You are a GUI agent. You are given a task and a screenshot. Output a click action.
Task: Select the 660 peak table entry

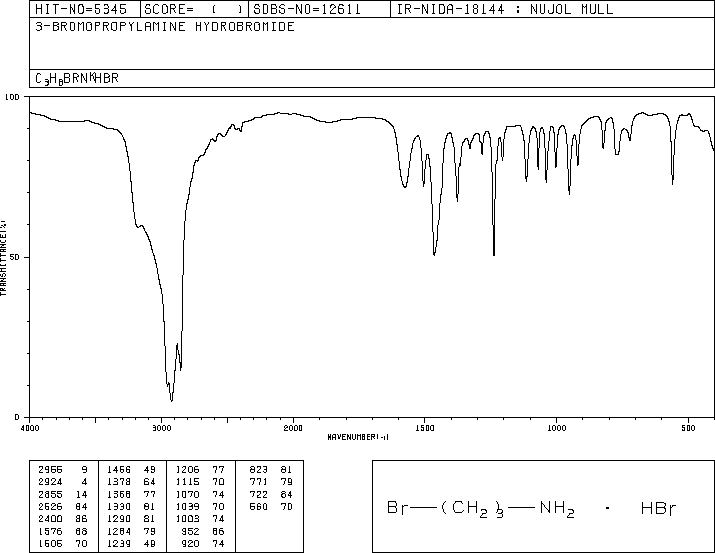(271, 506)
